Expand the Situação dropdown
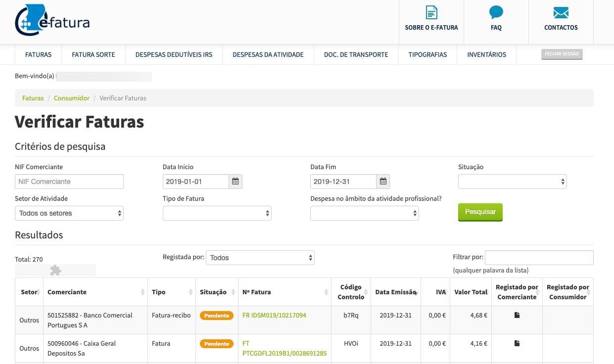 (512, 182)
